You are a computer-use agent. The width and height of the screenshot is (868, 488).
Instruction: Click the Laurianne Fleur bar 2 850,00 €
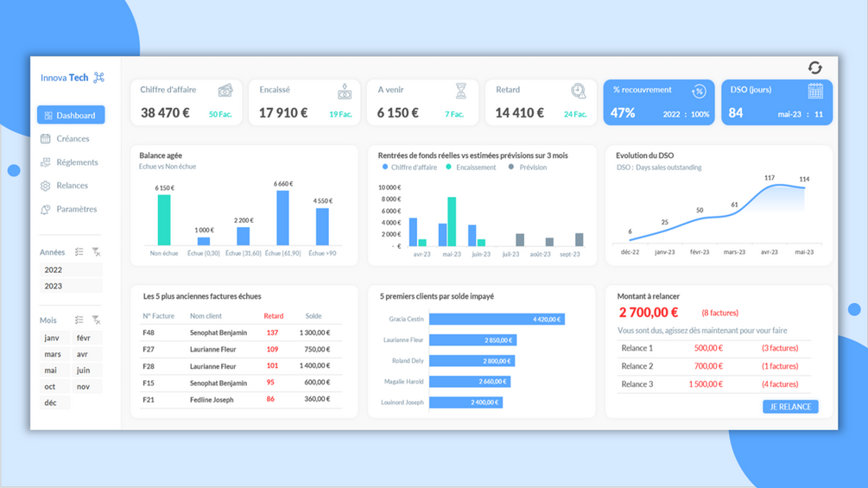pyautogui.click(x=472, y=340)
